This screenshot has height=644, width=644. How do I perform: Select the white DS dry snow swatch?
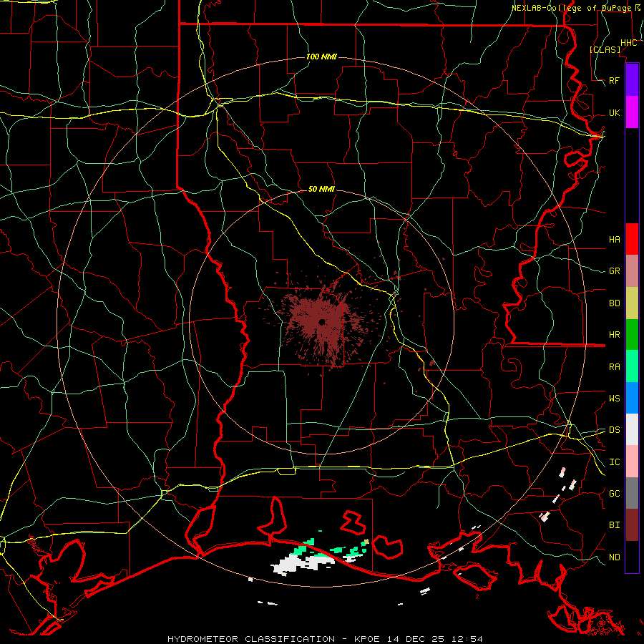point(632,429)
